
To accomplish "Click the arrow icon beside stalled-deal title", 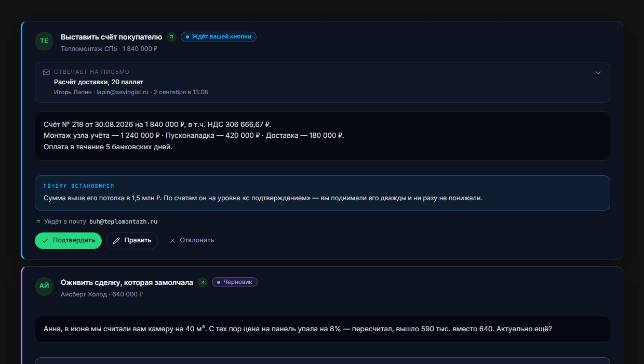I will coord(203,282).
